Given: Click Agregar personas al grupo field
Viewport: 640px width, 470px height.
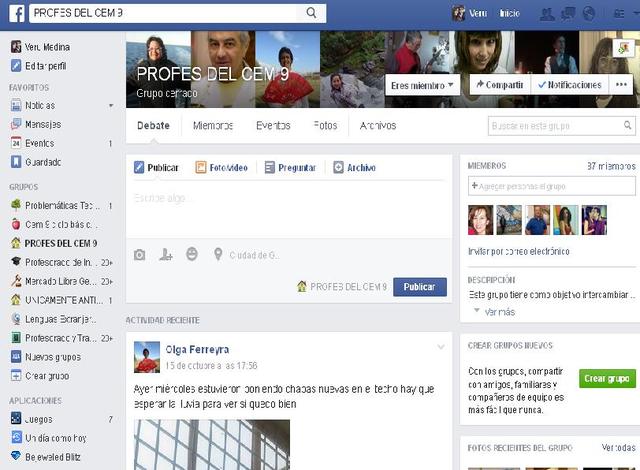Looking at the screenshot, I should [551, 186].
